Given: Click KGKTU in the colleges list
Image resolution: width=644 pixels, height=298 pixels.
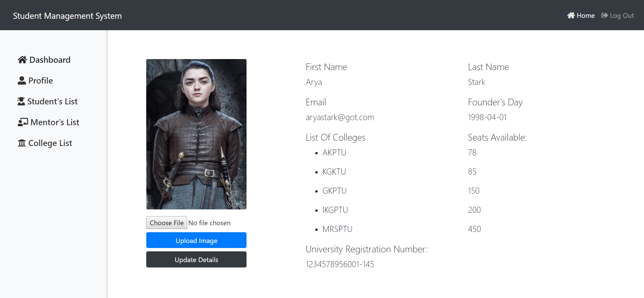Looking at the screenshot, I should [334, 172].
